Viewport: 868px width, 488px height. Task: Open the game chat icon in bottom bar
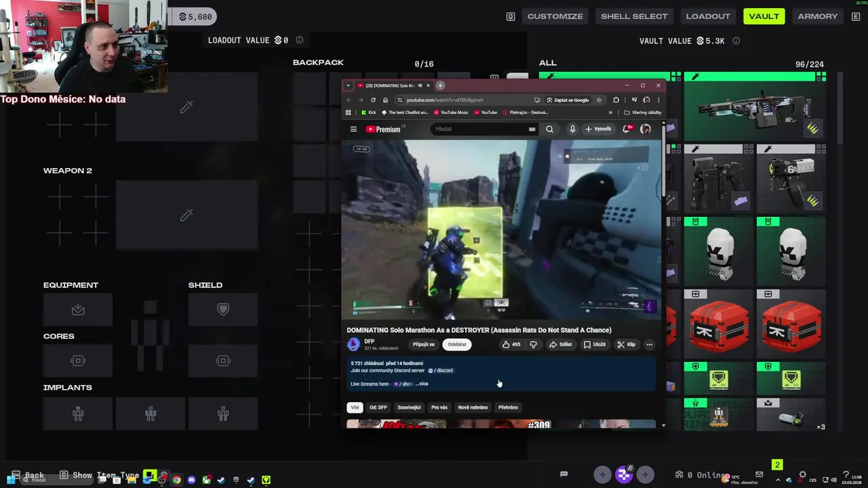(x=564, y=474)
